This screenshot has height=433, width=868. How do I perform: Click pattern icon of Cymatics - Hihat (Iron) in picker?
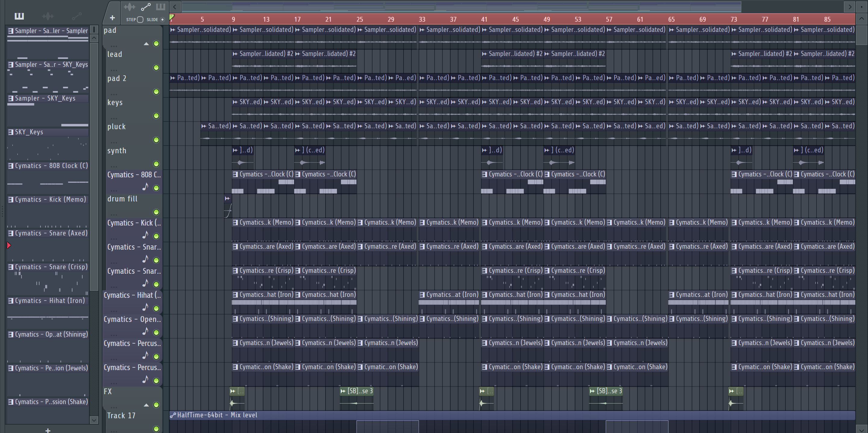[11, 301]
